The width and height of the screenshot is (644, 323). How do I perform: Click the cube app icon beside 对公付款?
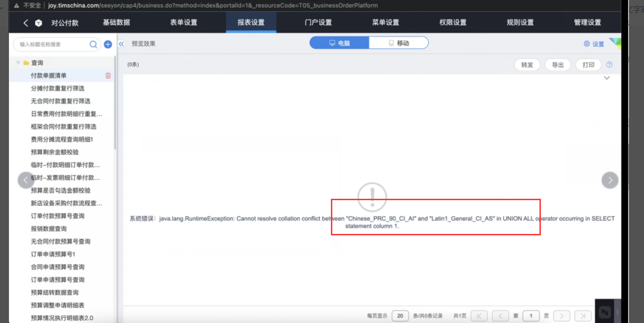(38, 23)
